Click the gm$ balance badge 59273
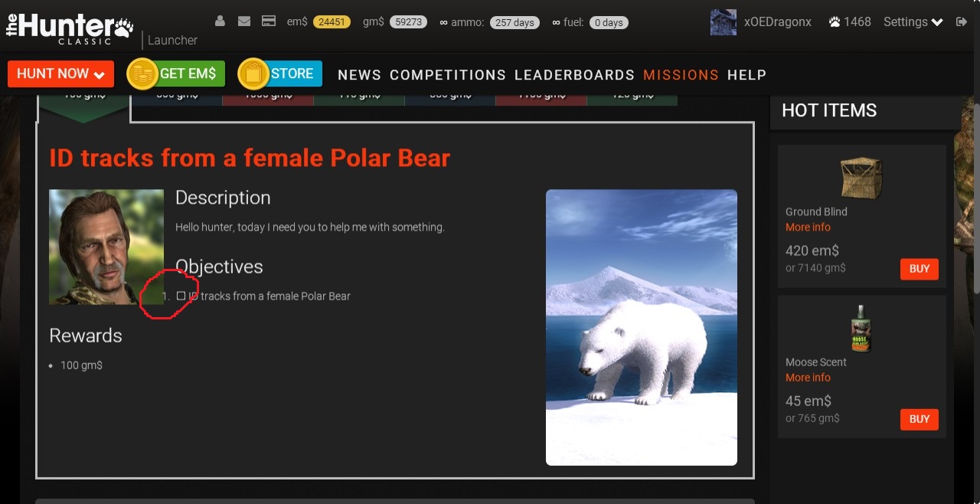980x504 pixels. tap(408, 22)
